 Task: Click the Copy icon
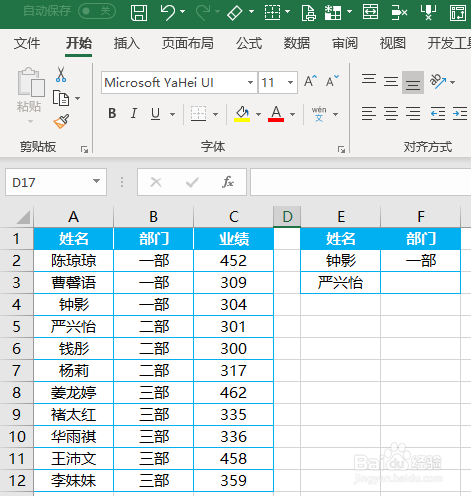click(x=61, y=98)
